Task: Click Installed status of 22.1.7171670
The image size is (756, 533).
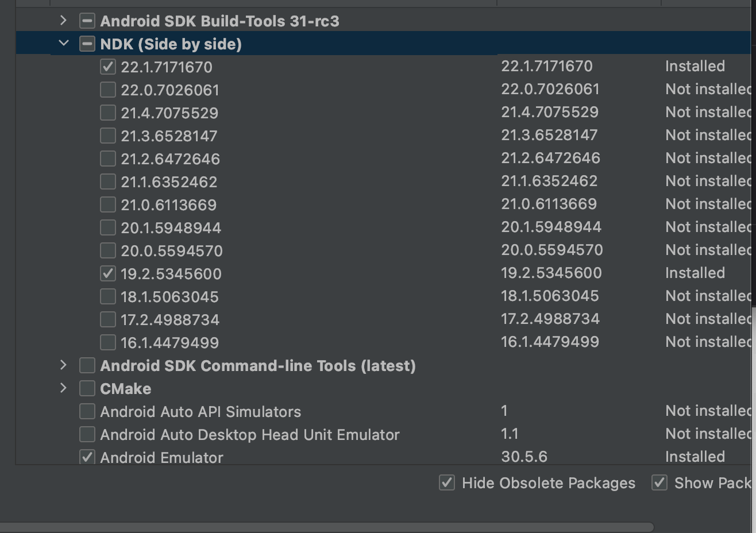Action: click(695, 66)
